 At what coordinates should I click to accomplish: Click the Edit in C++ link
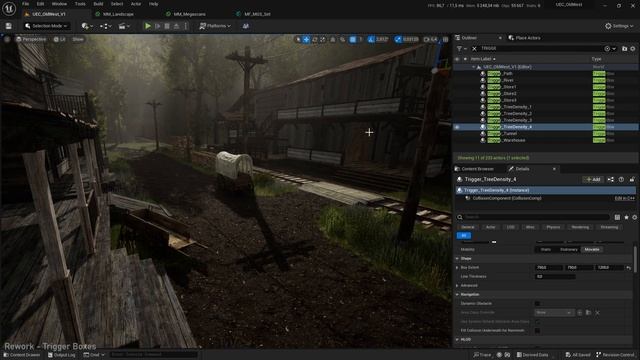[624, 198]
